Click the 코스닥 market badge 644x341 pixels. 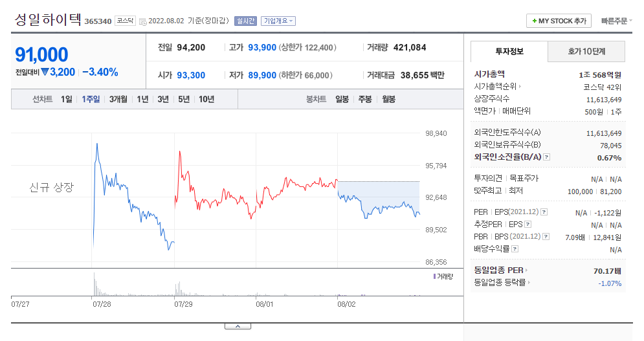point(125,21)
